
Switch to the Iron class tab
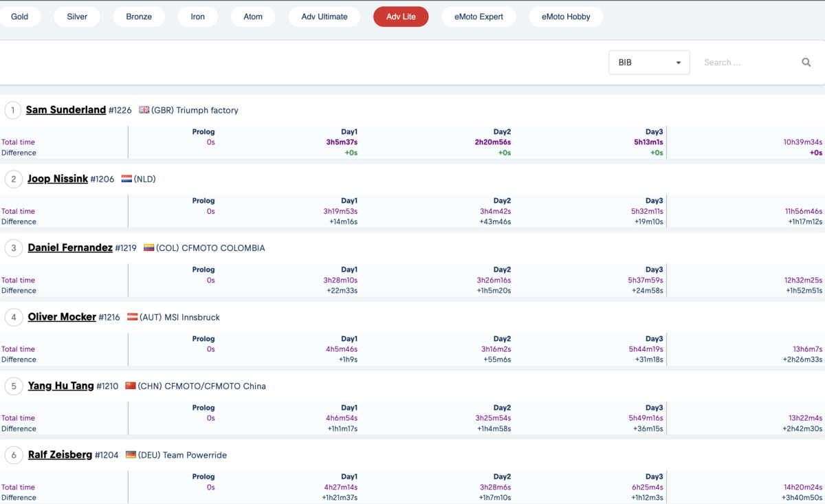coord(198,17)
